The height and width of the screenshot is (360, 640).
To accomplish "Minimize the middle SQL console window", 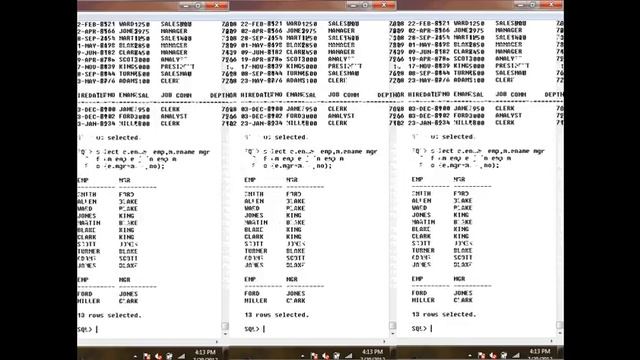I will (x=353, y=5).
